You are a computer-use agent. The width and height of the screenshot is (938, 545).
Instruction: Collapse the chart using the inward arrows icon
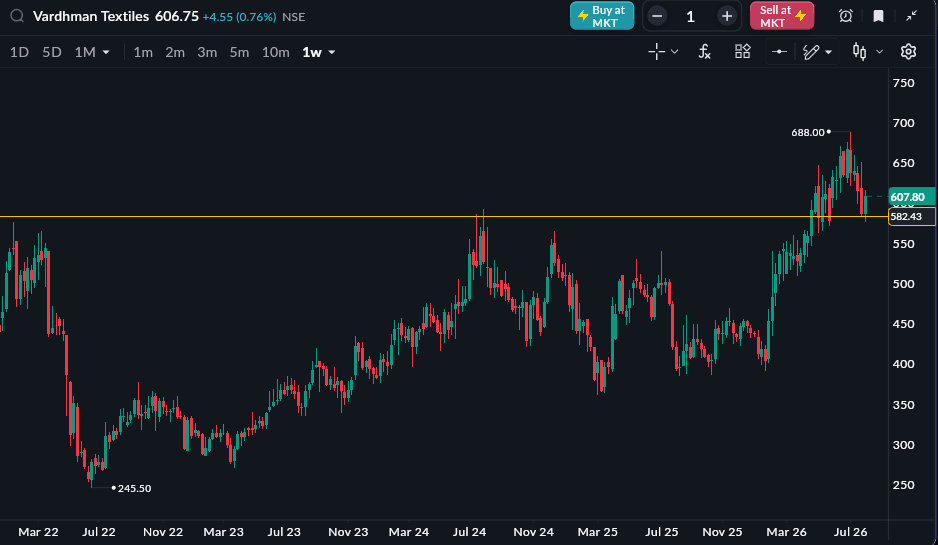(x=911, y=16)
